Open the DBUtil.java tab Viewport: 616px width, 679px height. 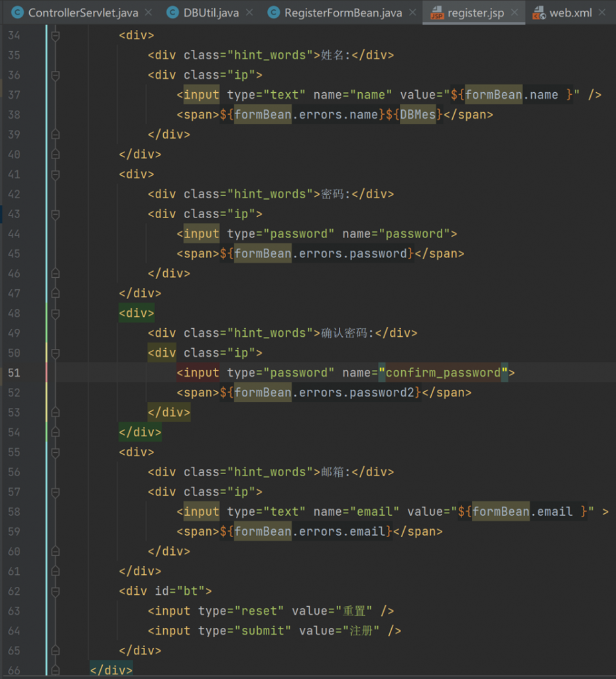coord(211,13)
